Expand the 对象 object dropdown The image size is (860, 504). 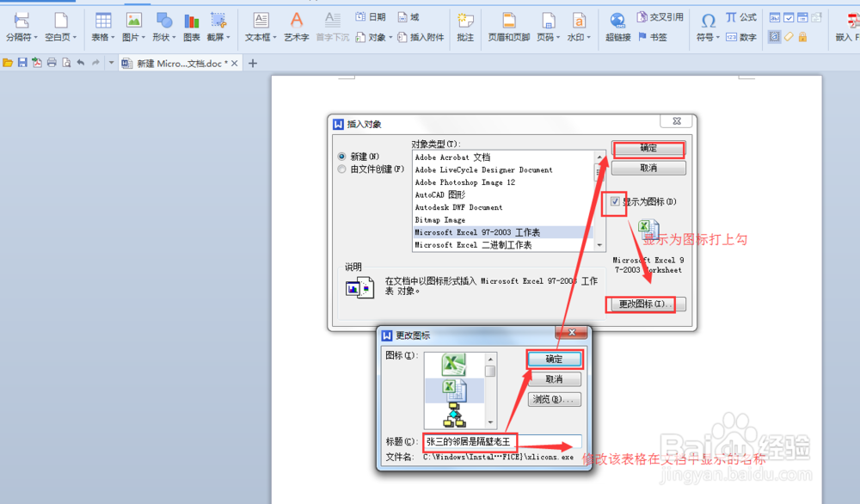390,38
